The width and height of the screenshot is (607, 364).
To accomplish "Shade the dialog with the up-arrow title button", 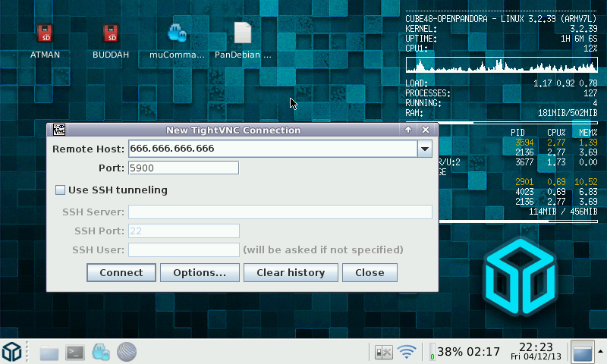I will [408, 130].
